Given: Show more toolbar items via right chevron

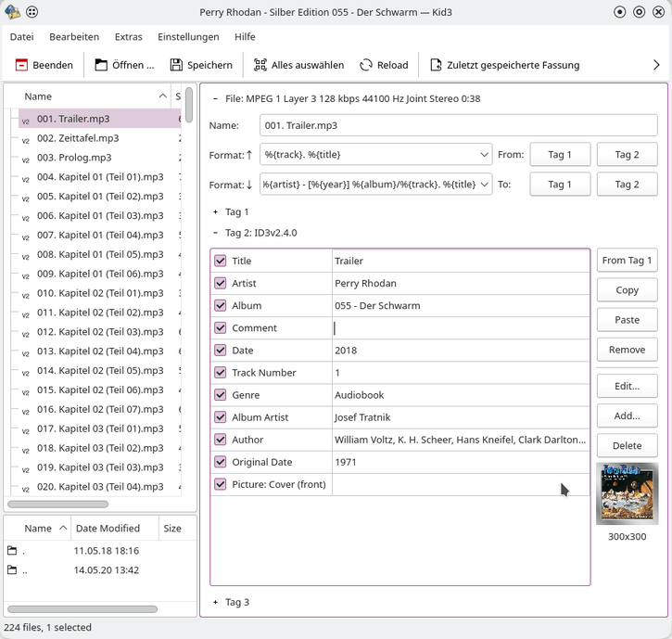Looking at the screenshot, I should pyautogui.click(x=656, y=65).
